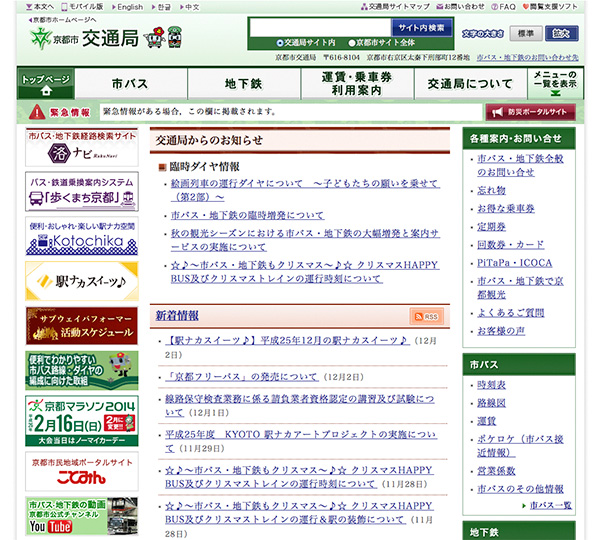Click the トップページ home icon

click(x=46, y=84)
